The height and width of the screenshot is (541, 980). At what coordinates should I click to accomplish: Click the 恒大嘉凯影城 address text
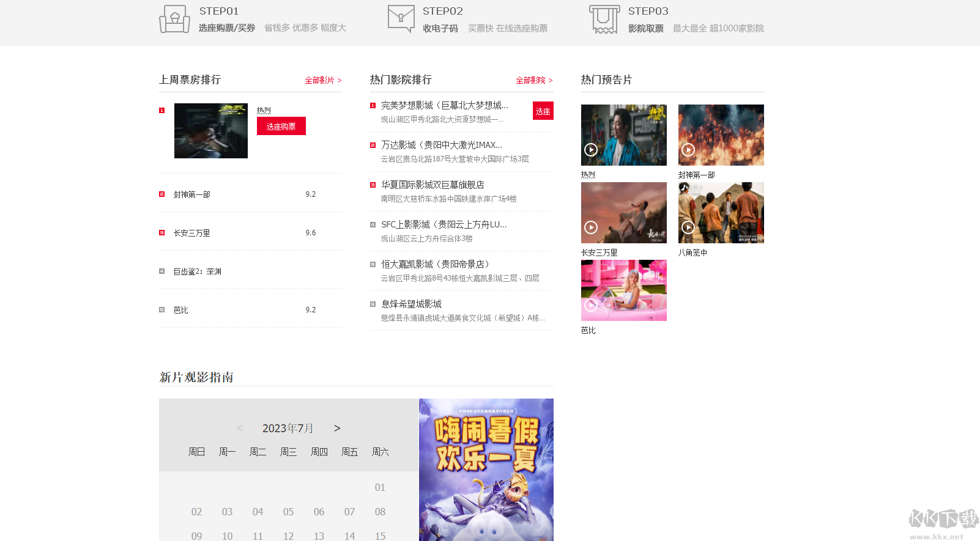[x=460, y=278]
